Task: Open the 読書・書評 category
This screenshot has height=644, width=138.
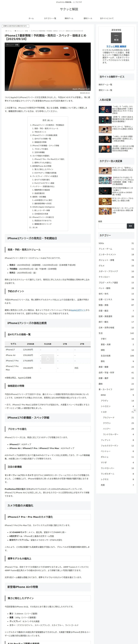Action: [x=116, y=378]
